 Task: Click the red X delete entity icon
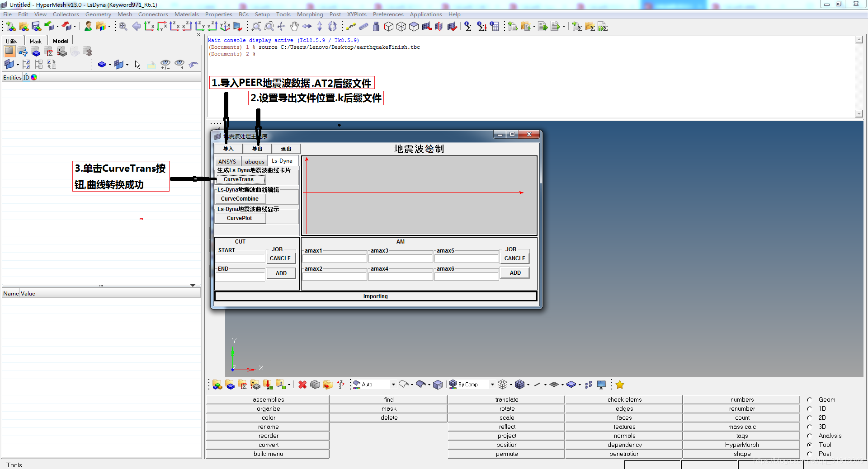[x=302, y=385]
